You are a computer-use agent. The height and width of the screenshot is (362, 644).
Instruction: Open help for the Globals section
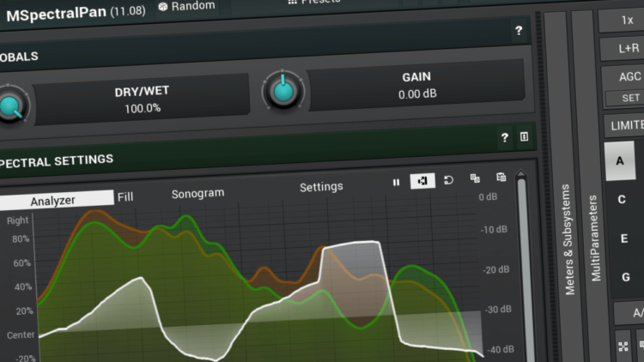click(519, 30)
